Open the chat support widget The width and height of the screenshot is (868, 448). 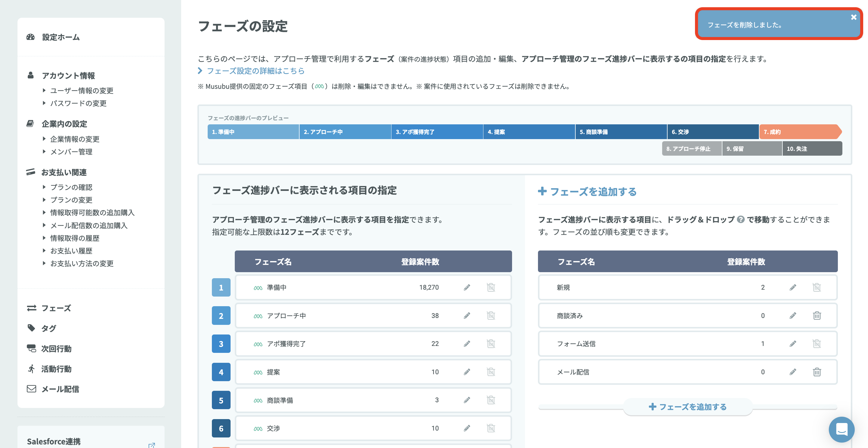(x=841, y=430)
